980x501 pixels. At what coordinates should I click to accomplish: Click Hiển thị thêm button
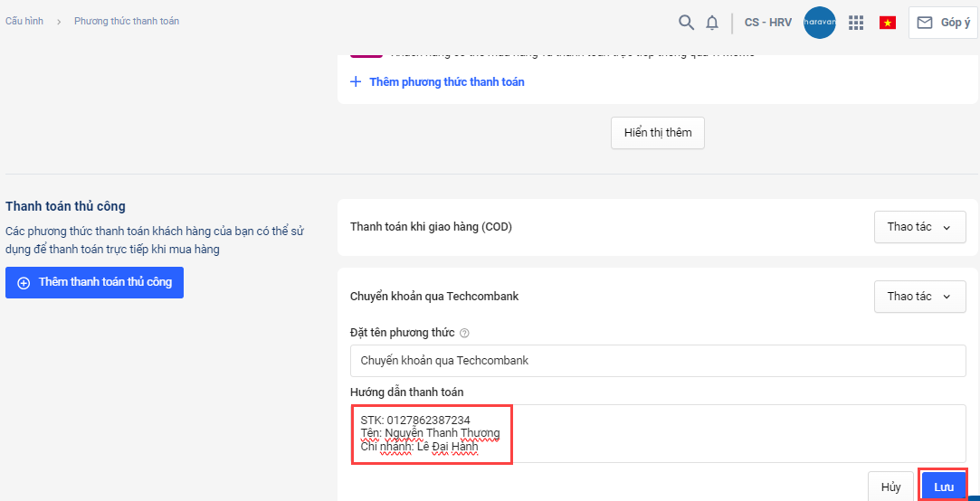658,133
